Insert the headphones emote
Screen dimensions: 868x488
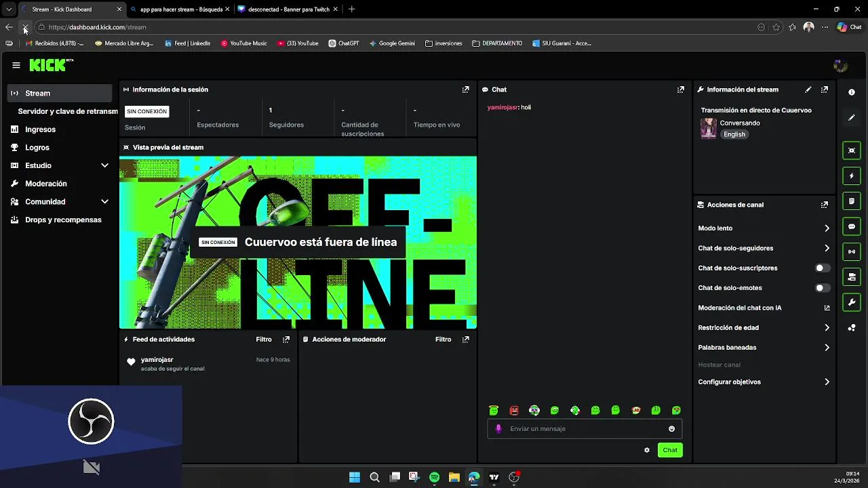click(534, 411)
